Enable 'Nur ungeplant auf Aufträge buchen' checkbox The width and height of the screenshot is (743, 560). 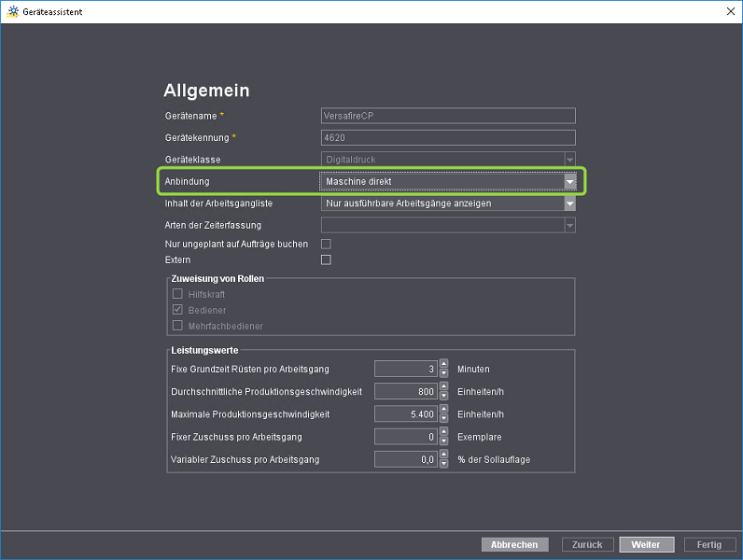(326, 244)
